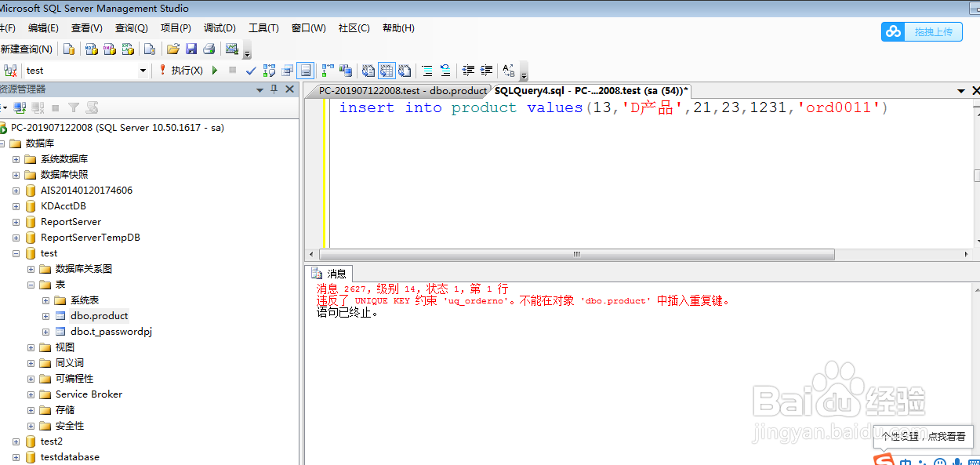Toggle the IntelliSense enabled icon
This screenshot has height=465, width=980.
[x=306, y=71]
